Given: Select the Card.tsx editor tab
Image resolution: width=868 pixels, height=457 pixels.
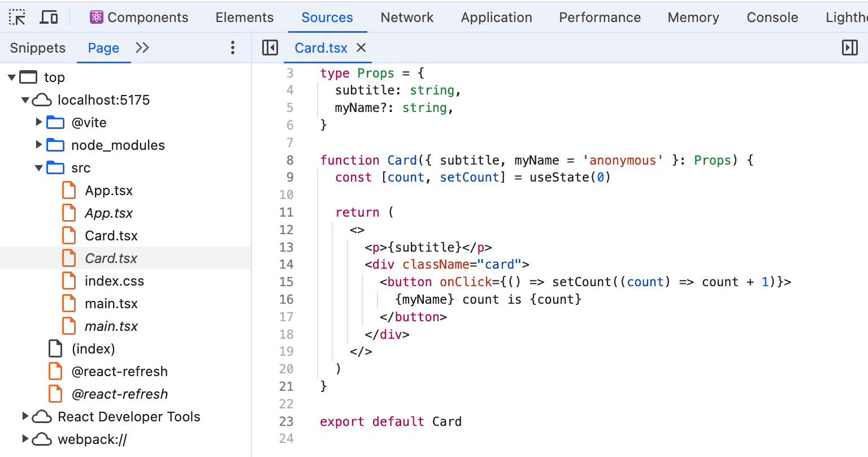Looking at the screenshot, I should 321,48.
